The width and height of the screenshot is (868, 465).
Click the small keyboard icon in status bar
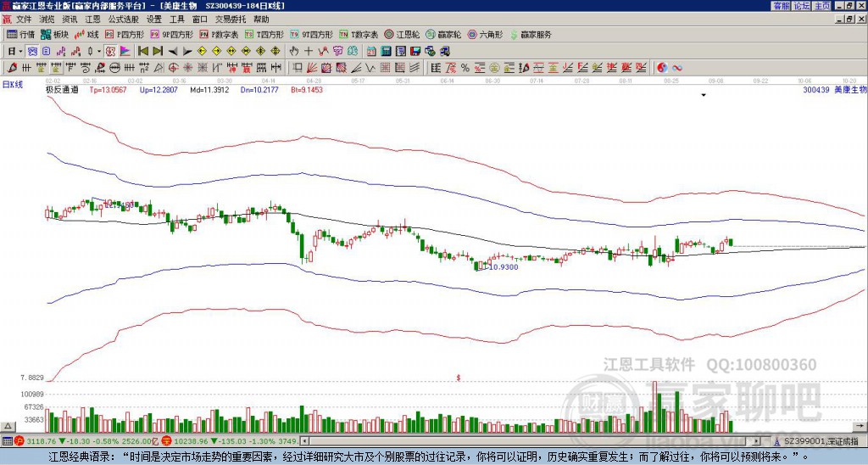[7, 441]
